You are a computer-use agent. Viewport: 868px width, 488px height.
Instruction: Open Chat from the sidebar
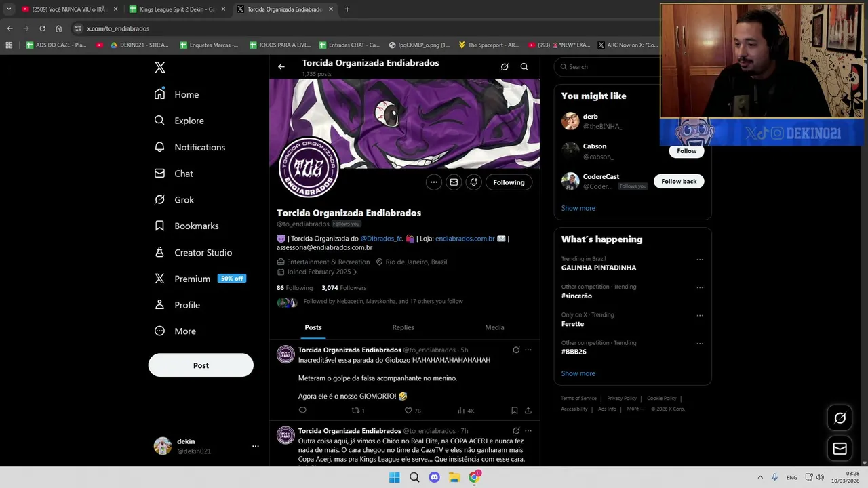(174, 174)
